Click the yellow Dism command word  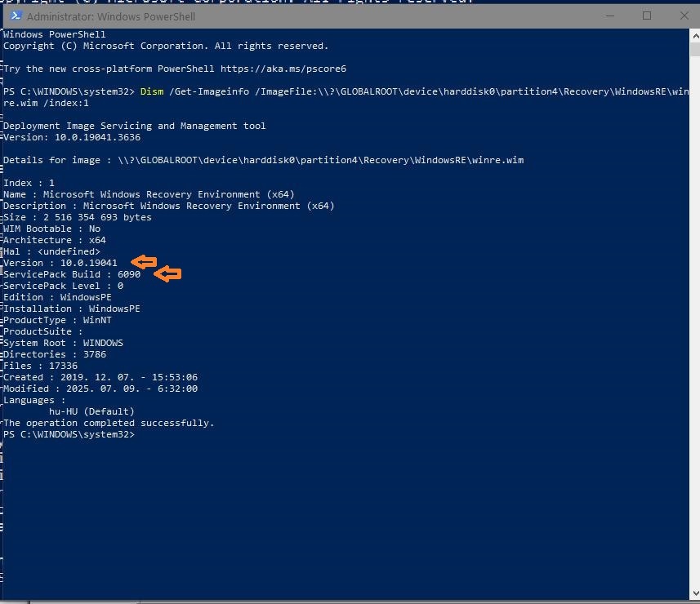click(152, 91)
